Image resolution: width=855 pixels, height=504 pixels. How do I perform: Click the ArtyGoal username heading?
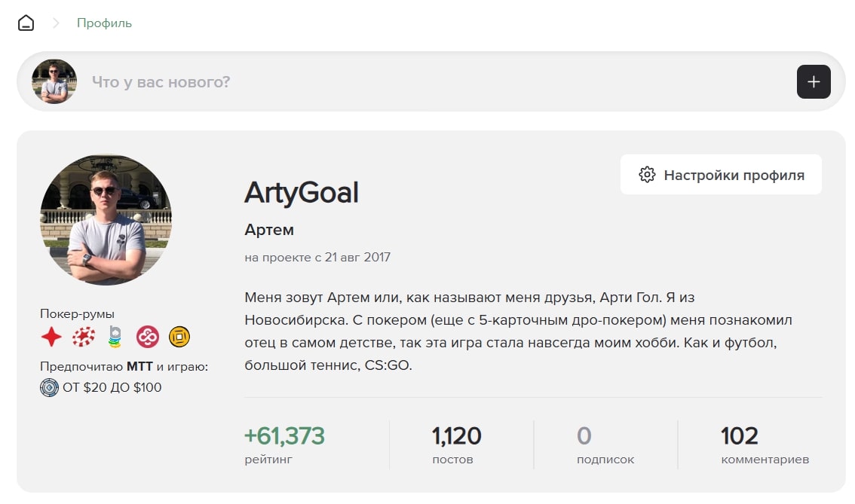coord(302,193)
